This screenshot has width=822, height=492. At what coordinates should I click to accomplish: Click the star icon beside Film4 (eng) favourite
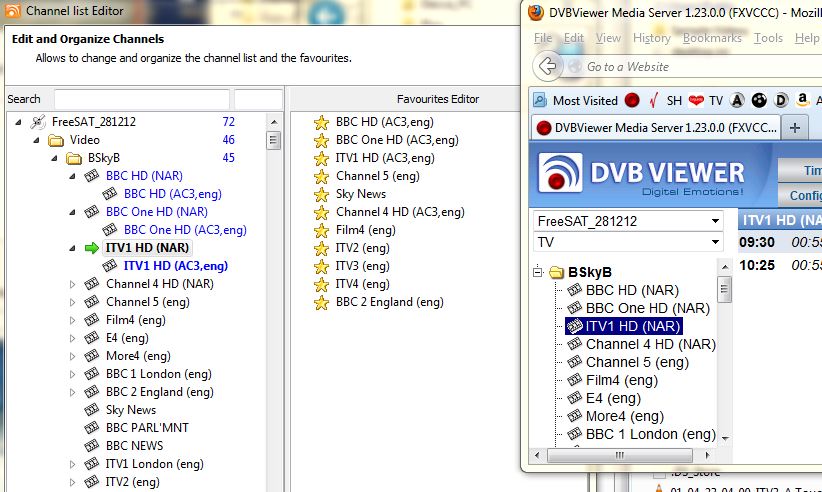[321, 231]
